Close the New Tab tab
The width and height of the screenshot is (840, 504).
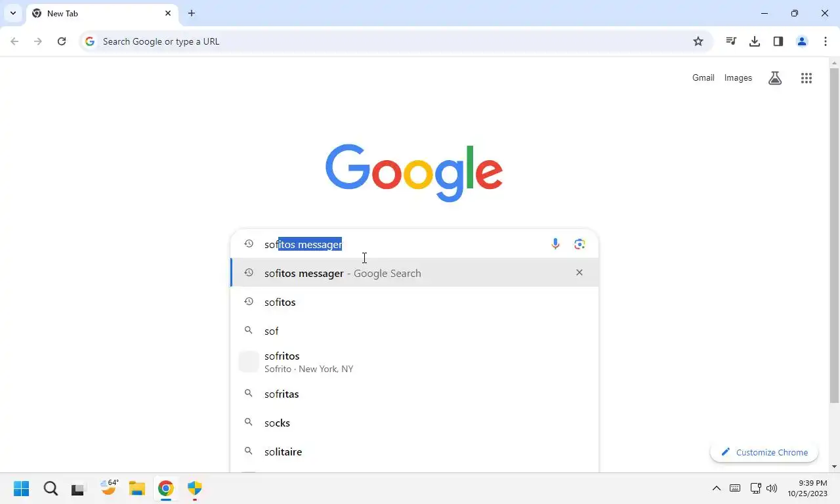coord(168,13)
